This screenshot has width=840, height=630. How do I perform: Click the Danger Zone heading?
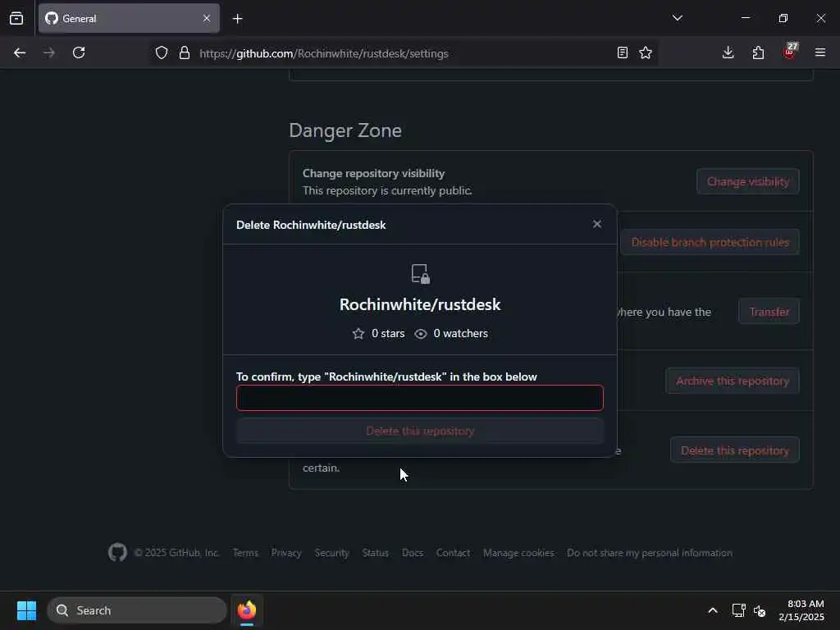coord(345,130)
